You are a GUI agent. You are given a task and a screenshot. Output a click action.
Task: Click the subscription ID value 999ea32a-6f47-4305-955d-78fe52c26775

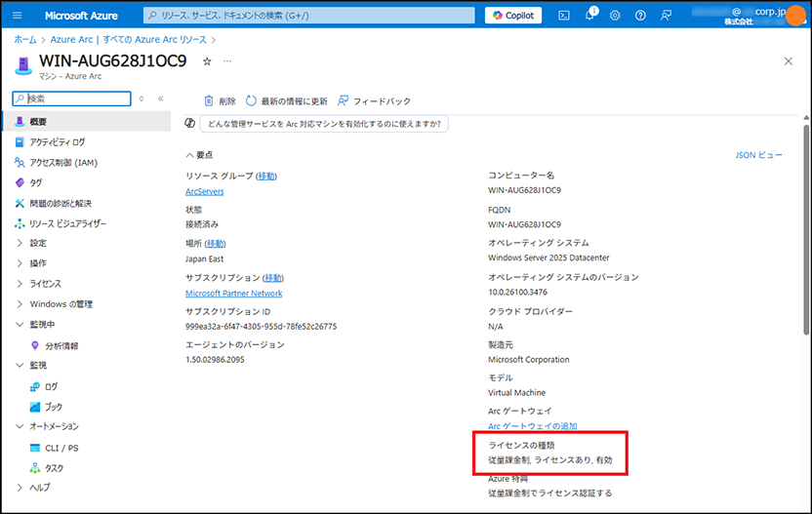point(261,327)
